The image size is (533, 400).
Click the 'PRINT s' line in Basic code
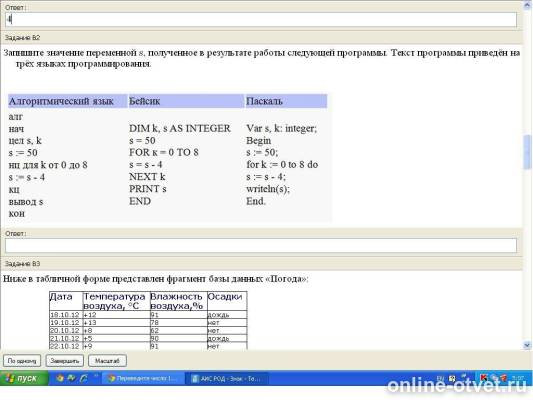148,189
